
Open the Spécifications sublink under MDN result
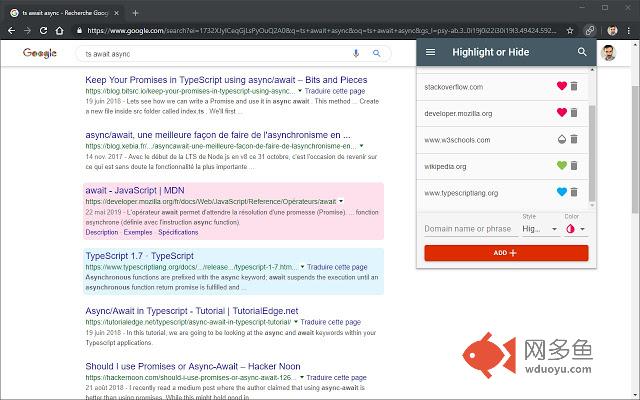[178, 232]
